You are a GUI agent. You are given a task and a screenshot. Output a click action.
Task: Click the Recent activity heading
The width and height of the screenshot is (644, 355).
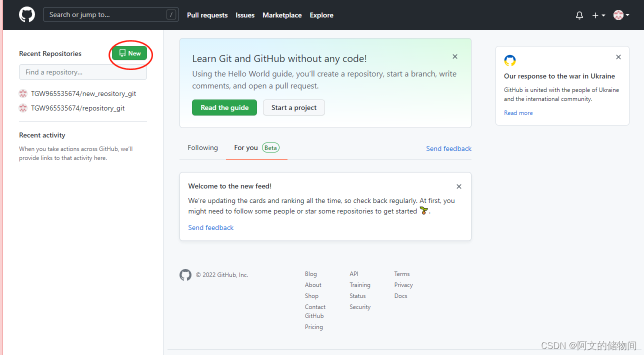[42, 135]
